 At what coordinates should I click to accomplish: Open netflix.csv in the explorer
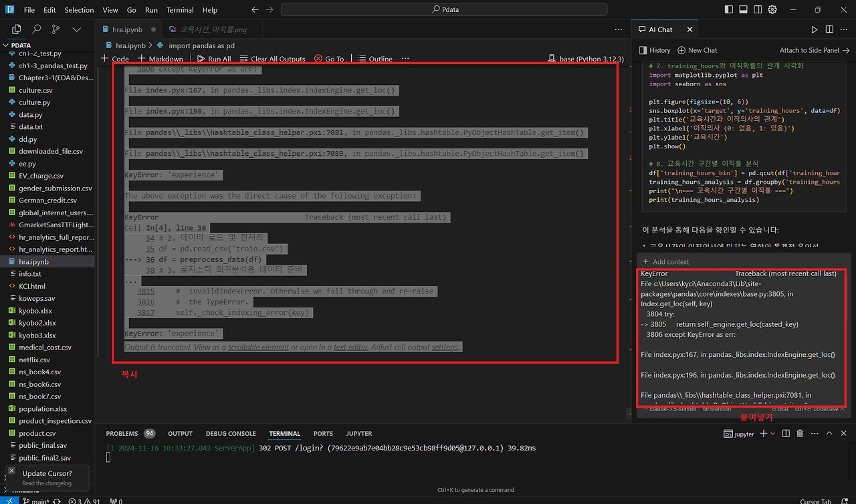click(x=47, y=360)
